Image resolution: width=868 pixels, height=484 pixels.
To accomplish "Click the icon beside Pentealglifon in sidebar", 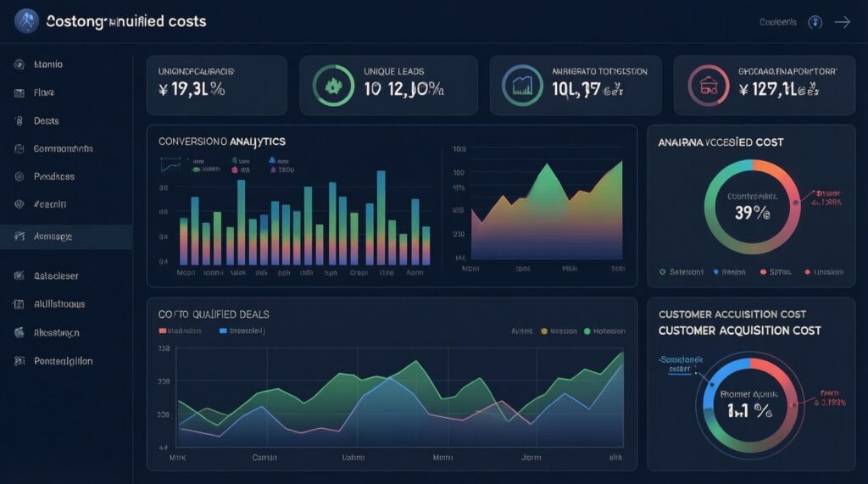I will (19, 361).
